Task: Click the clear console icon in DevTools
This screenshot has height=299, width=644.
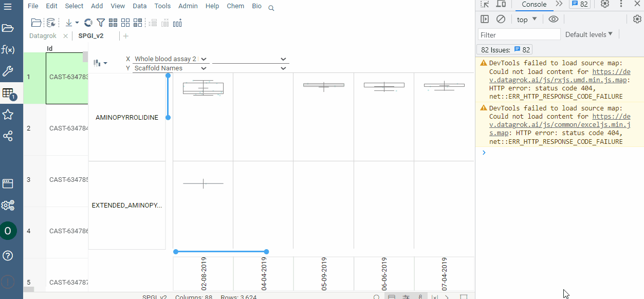Action: point(501,18)
